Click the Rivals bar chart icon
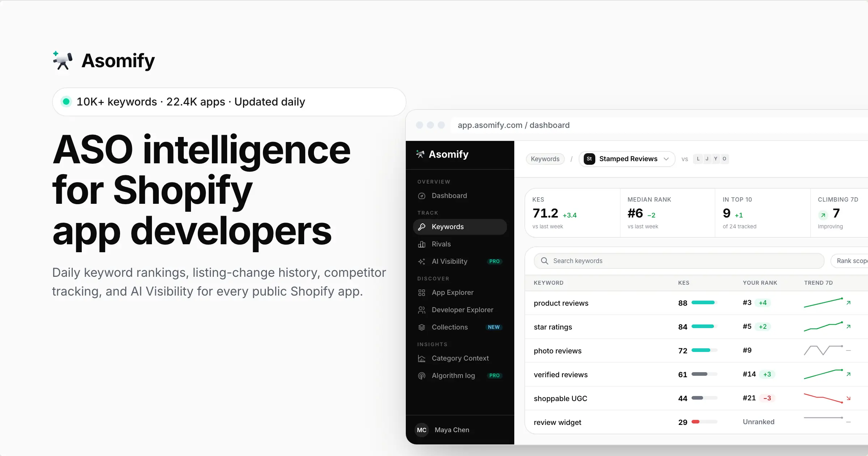This screenshot has height=456, width=868. (x=422, y=244)
